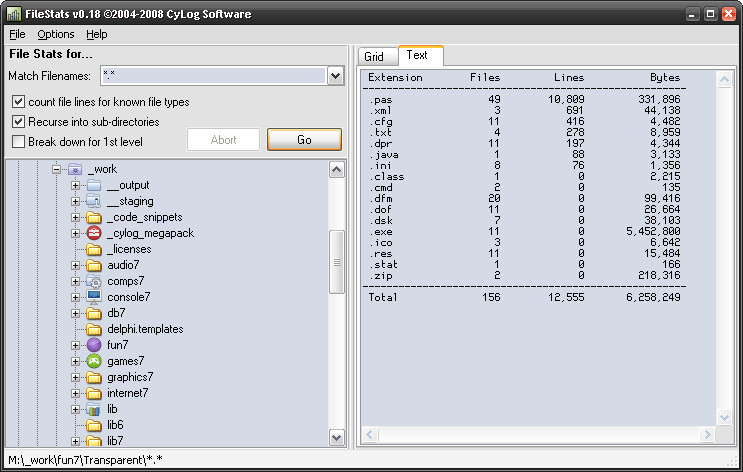Select the __staging folder icon
Viewport: 743px width, 472px height.
[94, 201]
